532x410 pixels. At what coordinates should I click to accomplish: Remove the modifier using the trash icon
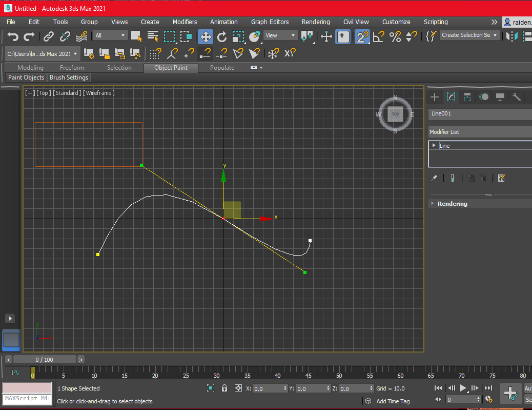(483, 178)
